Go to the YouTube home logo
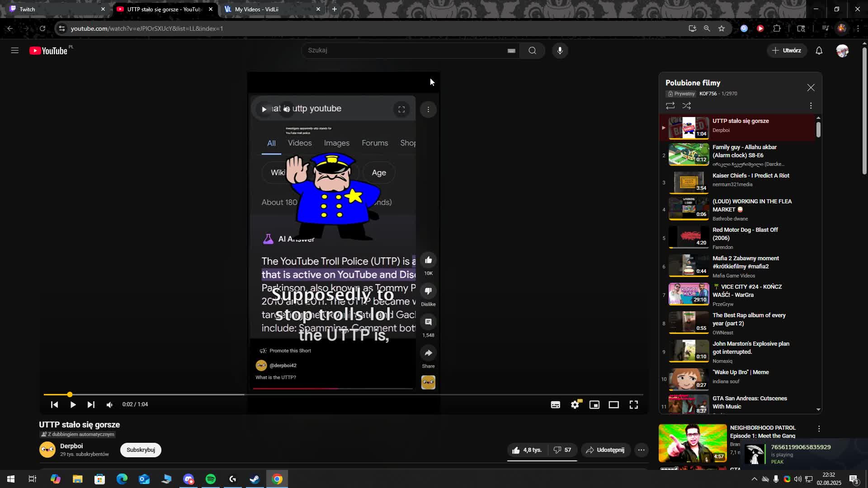This screenshot has width=868, height=488. tap(48, 51)
